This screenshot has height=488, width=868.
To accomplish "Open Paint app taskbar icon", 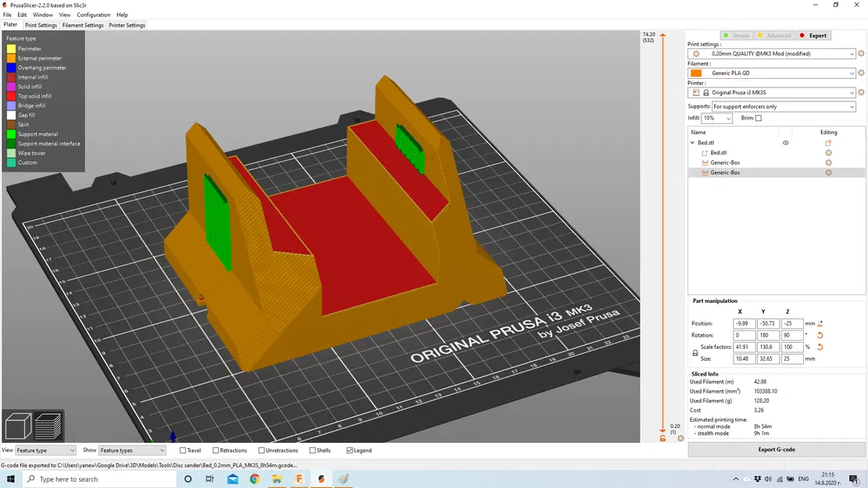I will click(344, 479).
